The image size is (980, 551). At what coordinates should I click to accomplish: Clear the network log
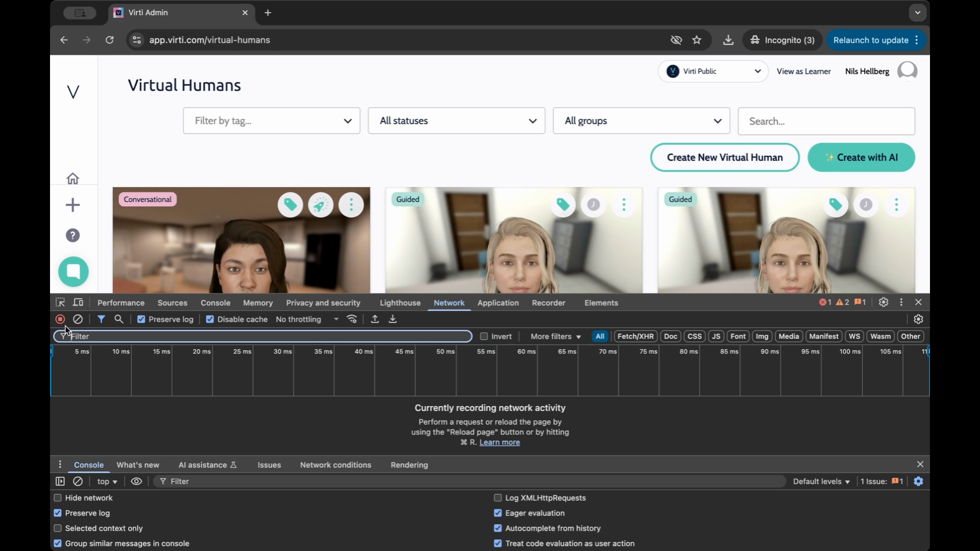(x=78, y=319)
